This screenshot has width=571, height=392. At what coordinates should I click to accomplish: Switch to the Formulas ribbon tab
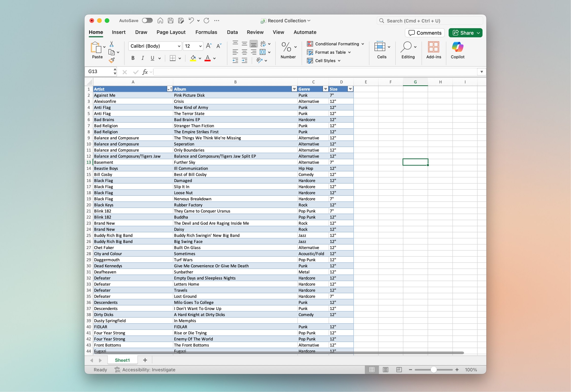(x=206, y=32)
